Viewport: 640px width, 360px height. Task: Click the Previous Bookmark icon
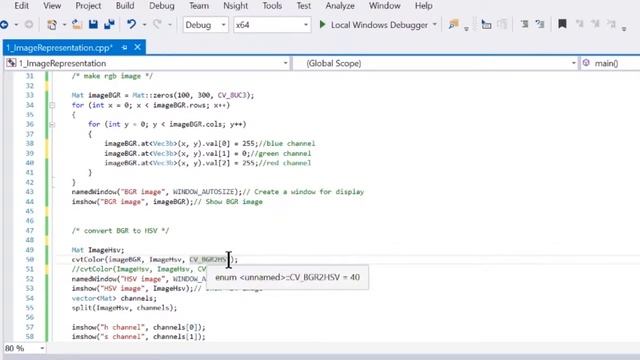click(580, 24)
